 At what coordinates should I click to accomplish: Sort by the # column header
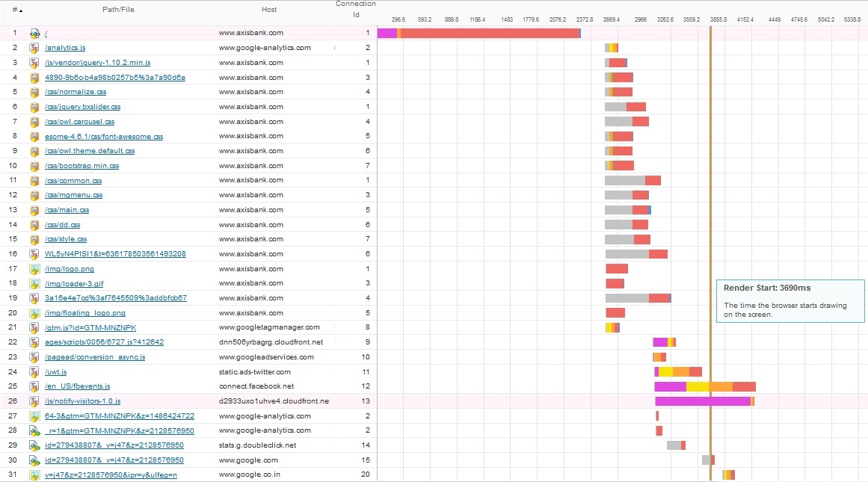17,10
